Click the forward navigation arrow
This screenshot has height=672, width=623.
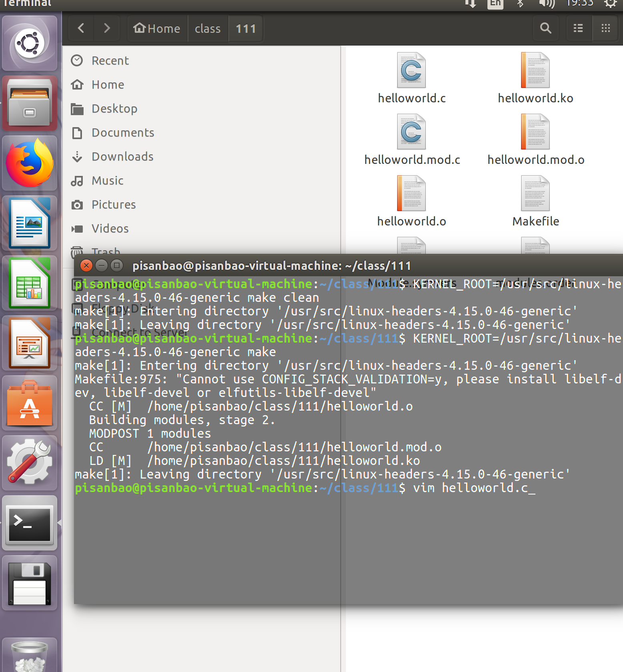106,28
